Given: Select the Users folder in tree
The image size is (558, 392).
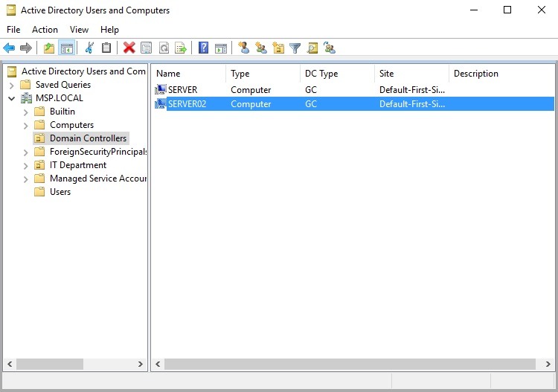Looking at the screenshot, I should tap(60, 192).
